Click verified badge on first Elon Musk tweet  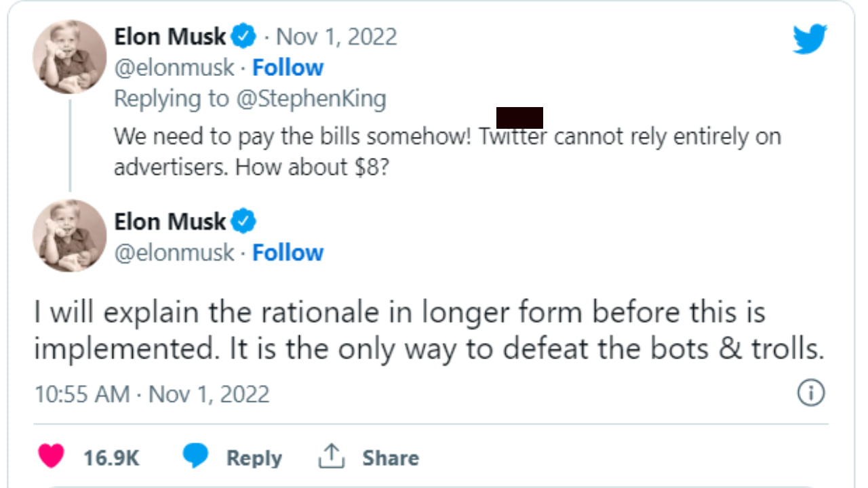(x=243, y=37)
